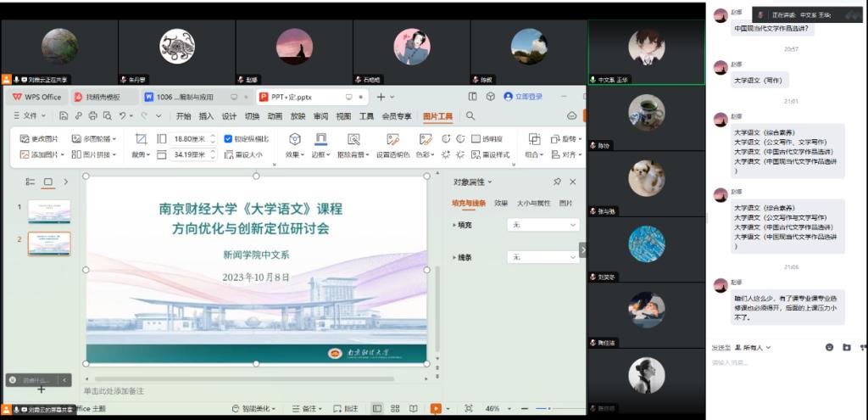
Task: Switch to slide sorter grid view
Action: 393,408
